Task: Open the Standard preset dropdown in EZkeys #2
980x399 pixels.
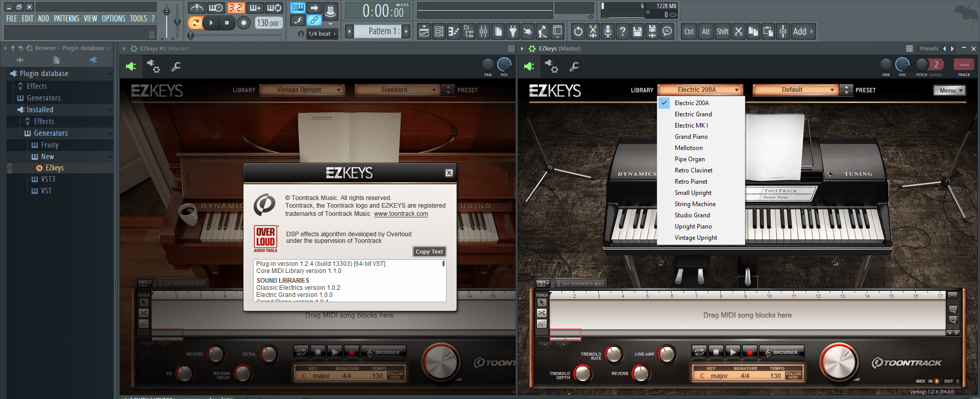Action: coord(397,90)
